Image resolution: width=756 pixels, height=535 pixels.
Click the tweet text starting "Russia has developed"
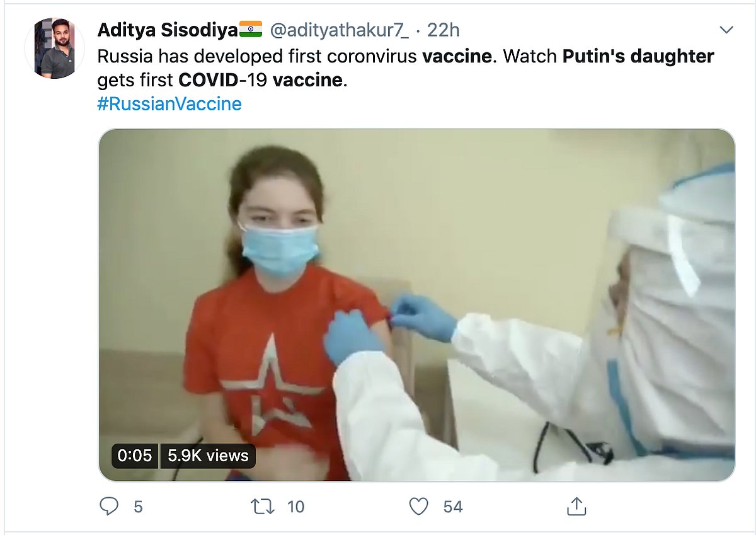coord(258,56)
